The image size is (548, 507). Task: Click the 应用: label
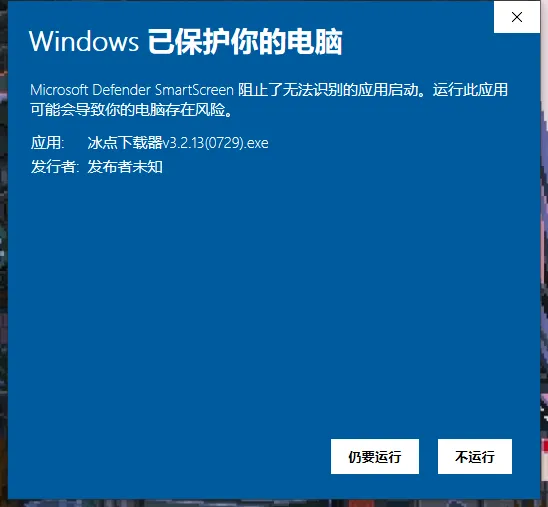click(48, 143)
